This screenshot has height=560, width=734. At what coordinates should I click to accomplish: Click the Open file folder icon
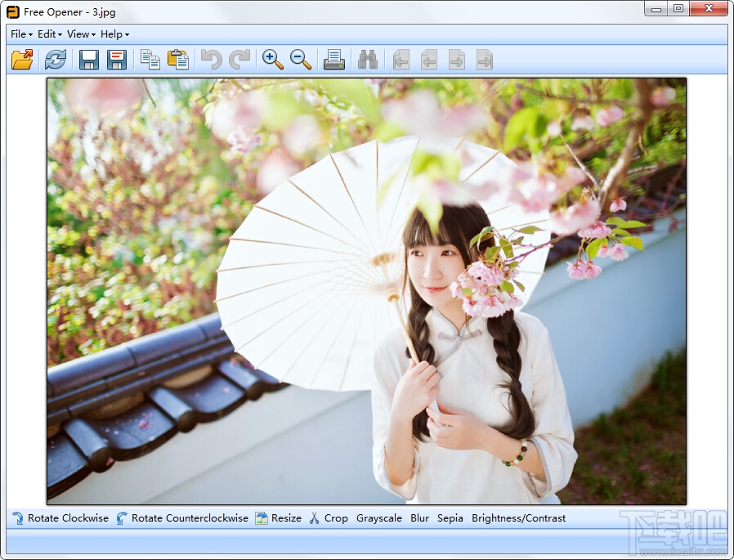click(22, 60)
